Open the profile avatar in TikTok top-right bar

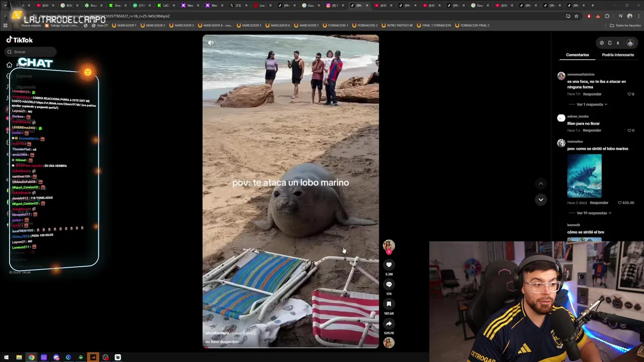tap(630, 43)
